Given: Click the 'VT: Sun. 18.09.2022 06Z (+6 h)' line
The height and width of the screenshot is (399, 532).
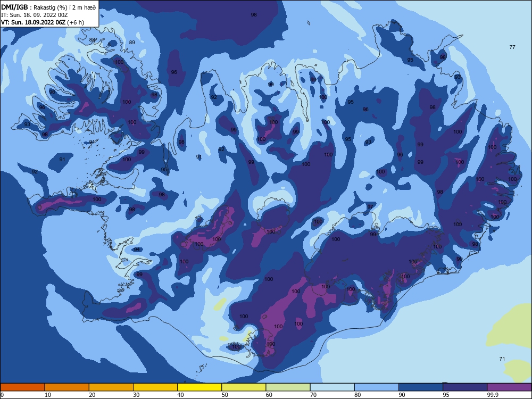Looking at the screenshot, I should coord(43,22).
